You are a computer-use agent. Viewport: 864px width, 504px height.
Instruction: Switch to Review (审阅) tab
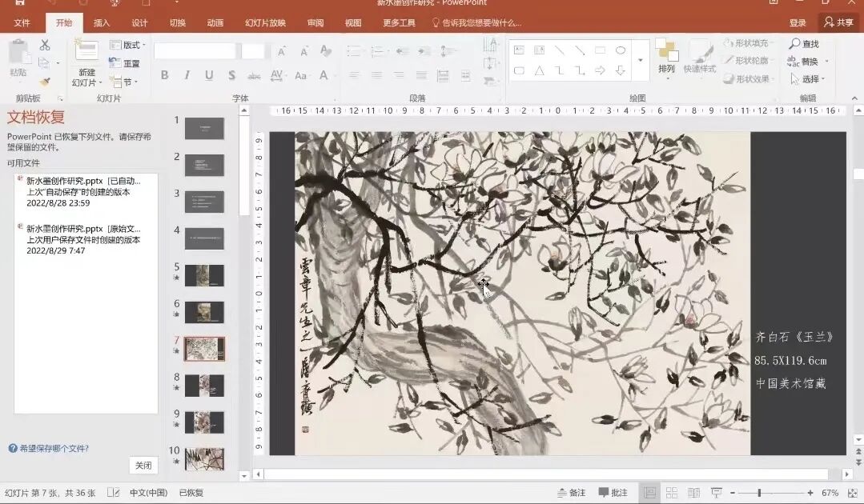[x=315, y=22]
